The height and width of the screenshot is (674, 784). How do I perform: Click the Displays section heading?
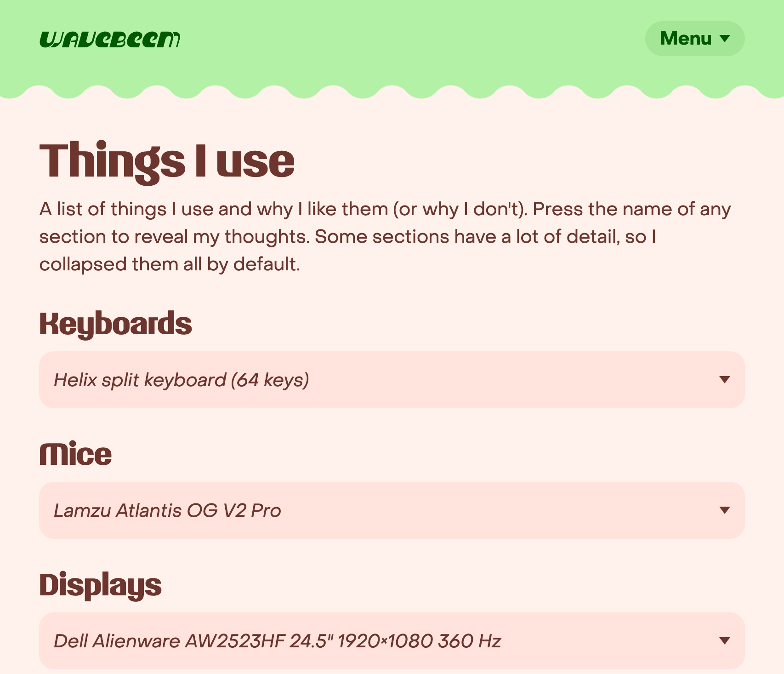pyautogui.click(x=100, y=585)
